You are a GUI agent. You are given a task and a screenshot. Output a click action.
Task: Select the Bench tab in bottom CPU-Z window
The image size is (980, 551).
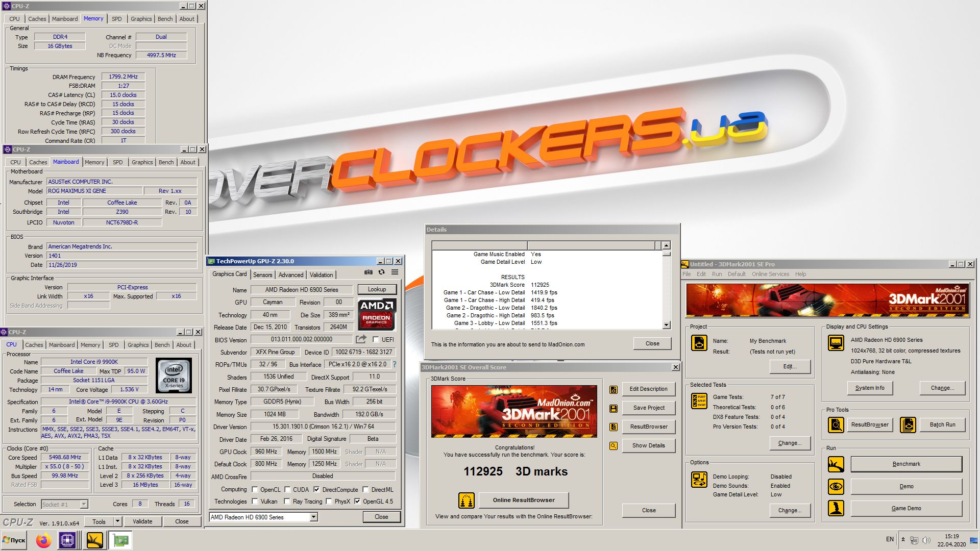162,345
